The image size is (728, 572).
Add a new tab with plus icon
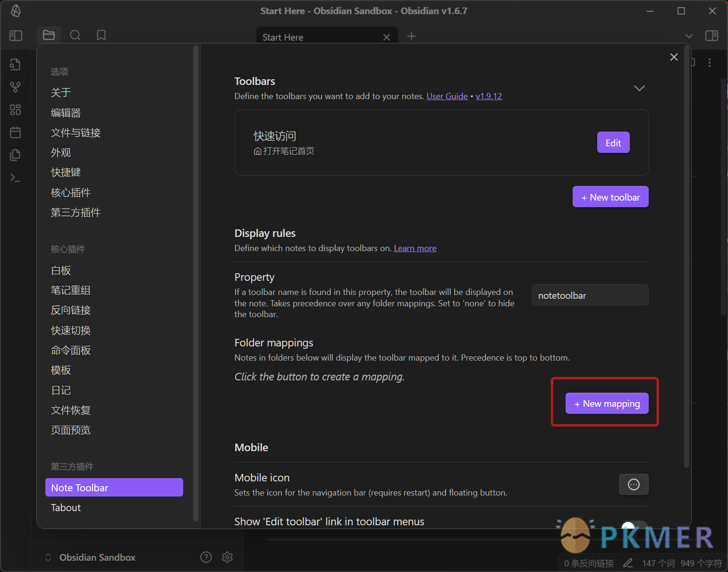point(411,36)
